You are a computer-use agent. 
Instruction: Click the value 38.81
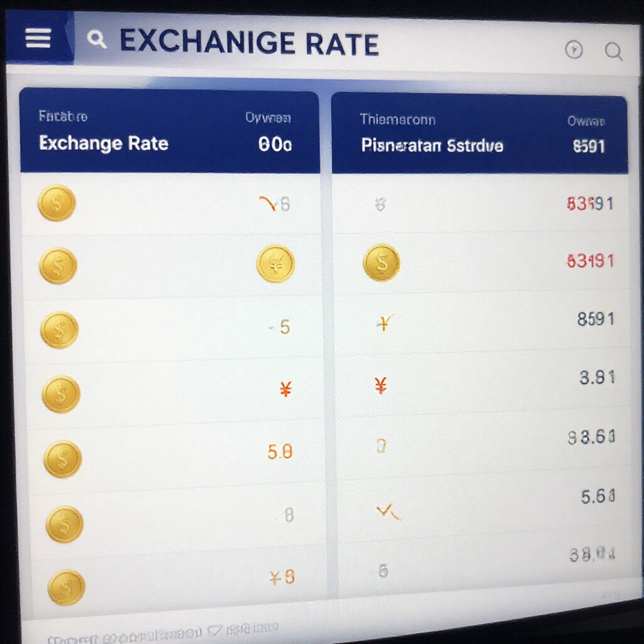point(592,555)
